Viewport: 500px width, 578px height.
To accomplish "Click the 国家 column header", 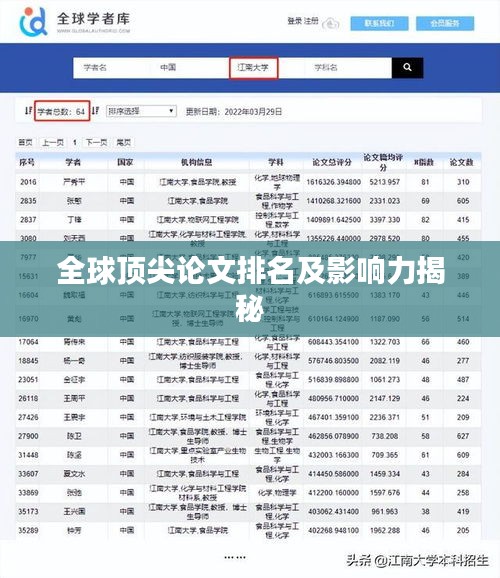I will 125,162.
